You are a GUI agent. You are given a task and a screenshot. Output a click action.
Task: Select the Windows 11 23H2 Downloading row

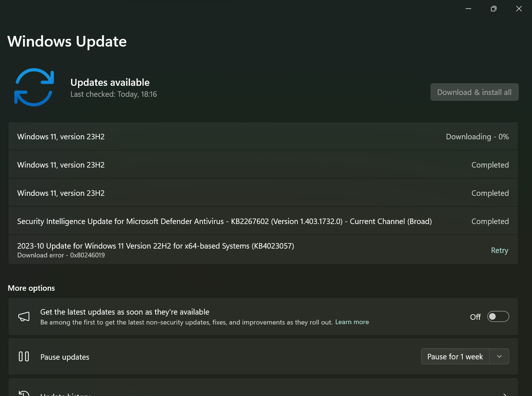point(263,136)
